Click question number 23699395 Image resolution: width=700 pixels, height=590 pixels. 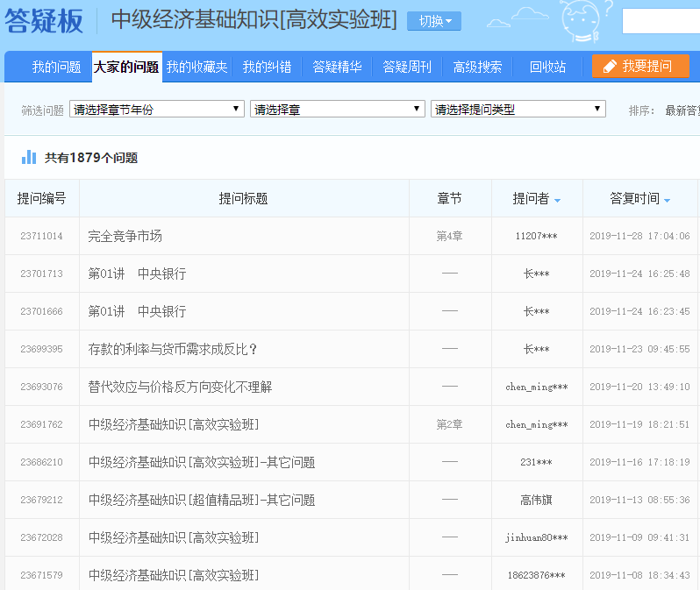[x=41, y=349]
